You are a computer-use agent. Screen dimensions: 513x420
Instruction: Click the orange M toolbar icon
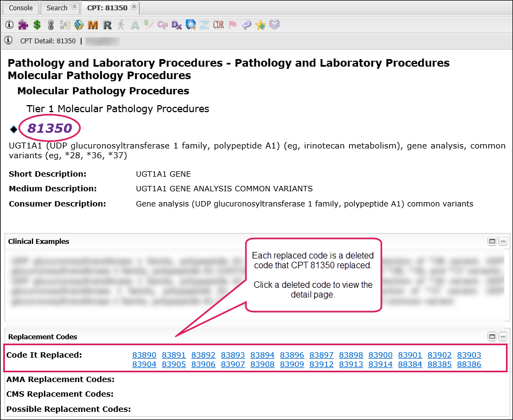pyautogui.click(x=93, y=24)
